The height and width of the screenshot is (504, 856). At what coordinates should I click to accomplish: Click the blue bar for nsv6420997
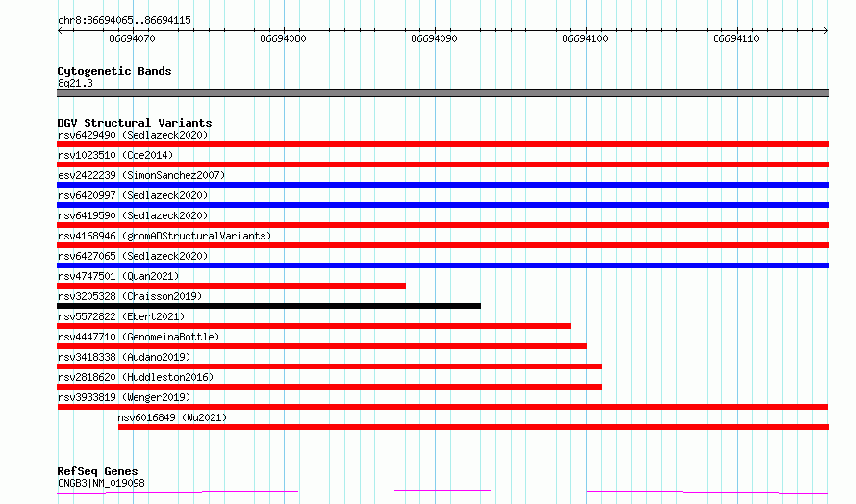coord(442,205)
